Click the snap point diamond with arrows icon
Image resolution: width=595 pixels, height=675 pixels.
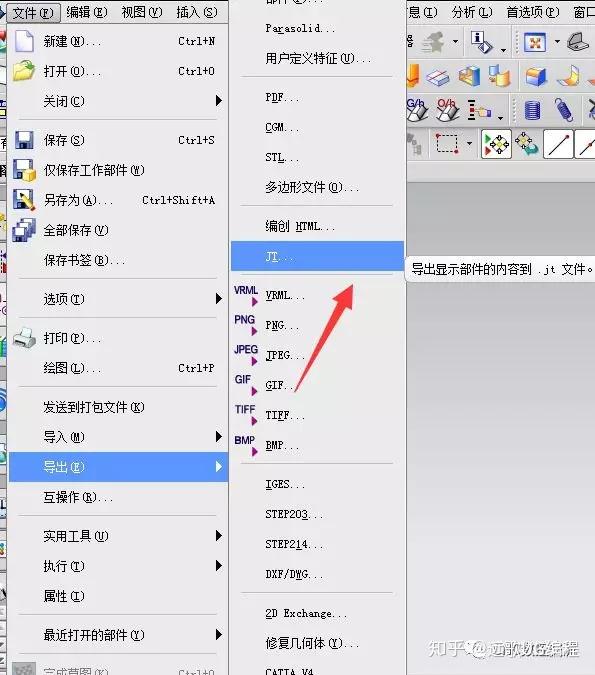pos(496,144)
